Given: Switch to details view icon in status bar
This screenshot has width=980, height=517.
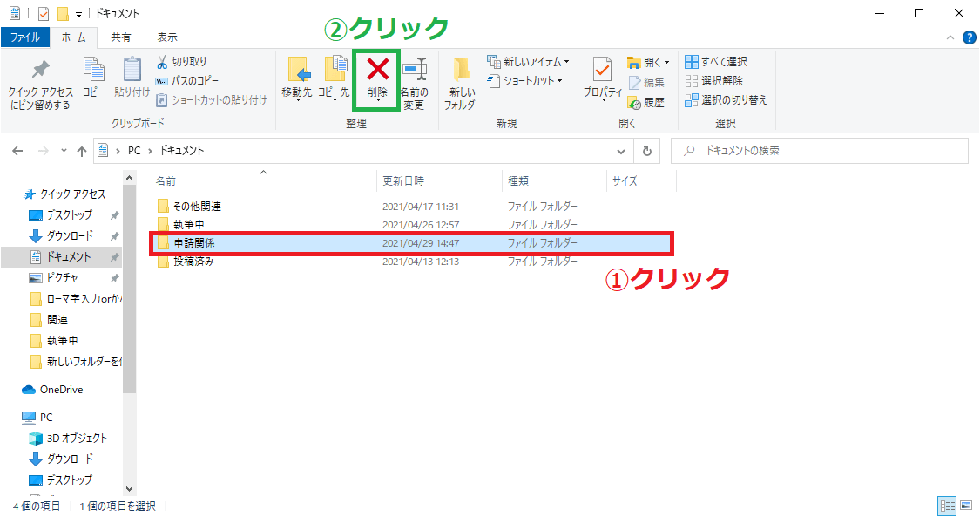Looking at the screenshot, I should pyautogui.click(x=948, y=506).
